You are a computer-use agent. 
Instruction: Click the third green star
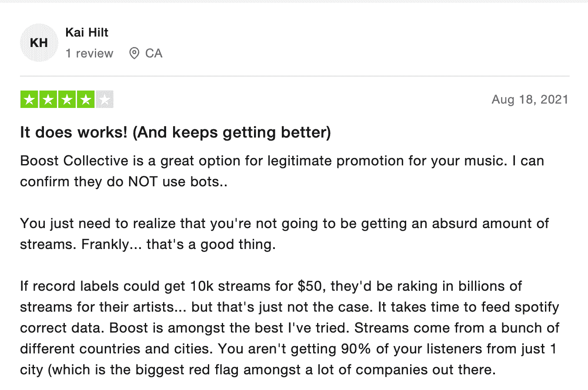click(x=67, y=100)
